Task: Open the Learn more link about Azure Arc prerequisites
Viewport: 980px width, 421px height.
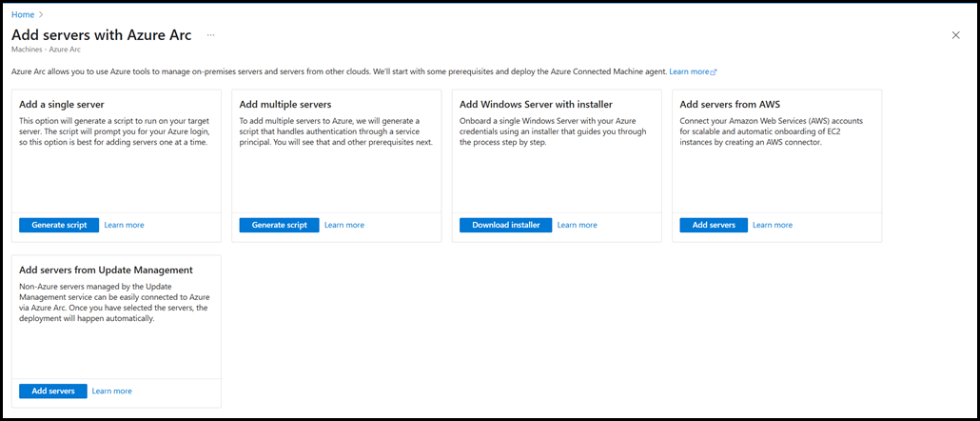Action: [689, 71]
